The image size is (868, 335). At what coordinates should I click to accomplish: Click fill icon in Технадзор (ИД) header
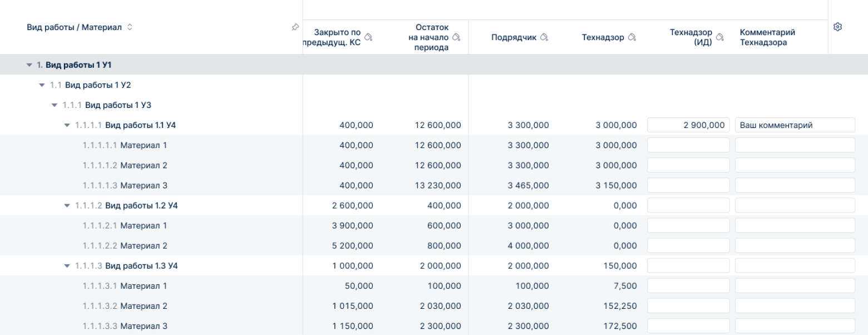coord(720,37)
